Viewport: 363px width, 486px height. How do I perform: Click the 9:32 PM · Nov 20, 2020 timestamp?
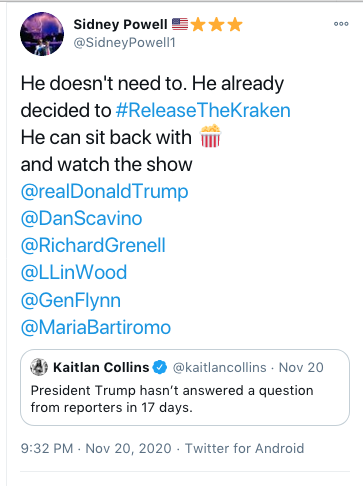point(96,448)
